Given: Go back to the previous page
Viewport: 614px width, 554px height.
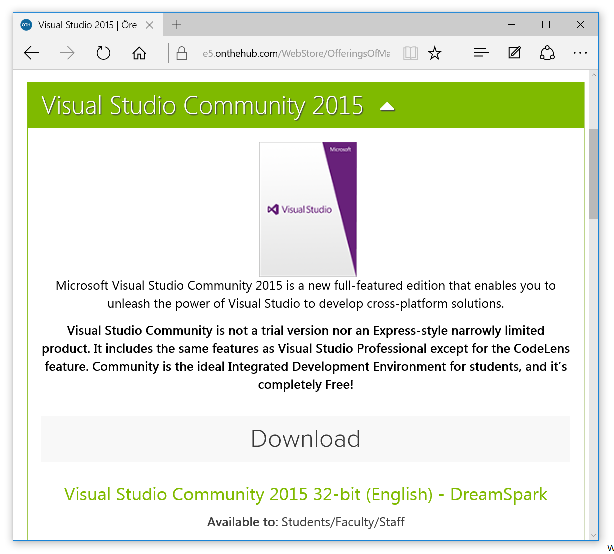Looking at the screenshot, I should click(31, 53).
